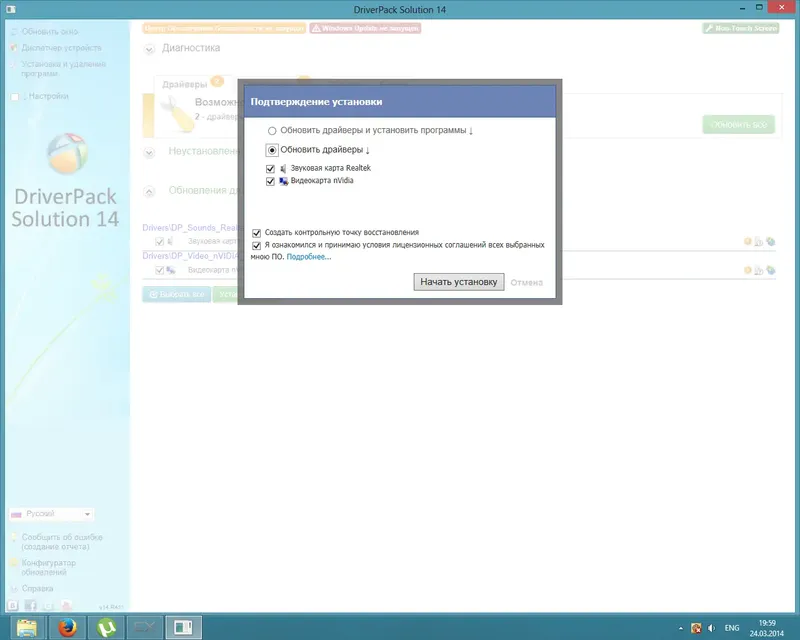Click the shield icon in the system tray
This screenshot has height=640, width=800.
696,628
